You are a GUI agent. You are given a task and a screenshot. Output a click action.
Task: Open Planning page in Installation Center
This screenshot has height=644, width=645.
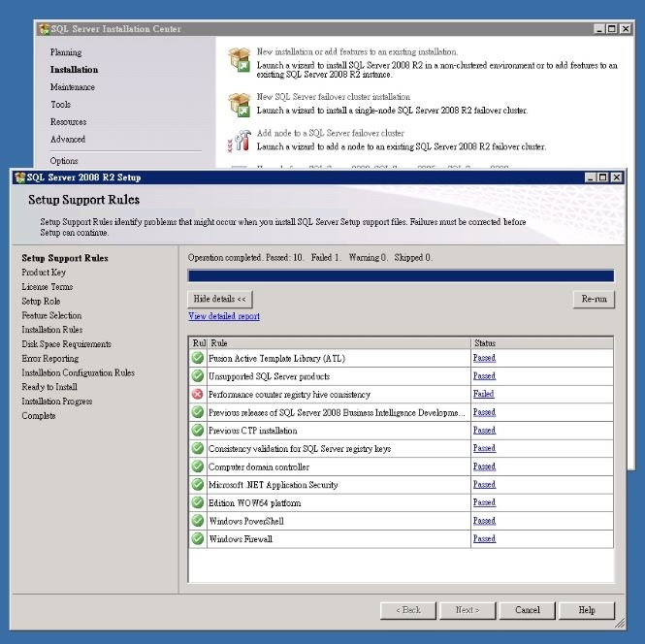[x=66, y=52]
